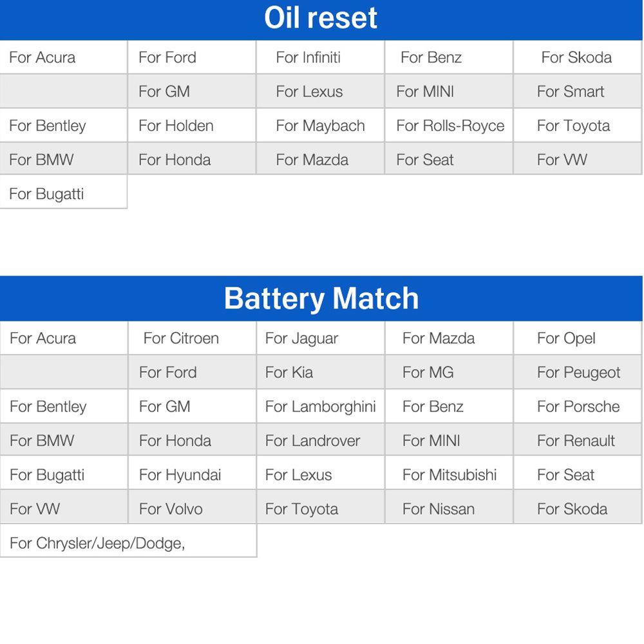Select For Jaguar cell
This screenshot has width=644, height=644.
321,338
